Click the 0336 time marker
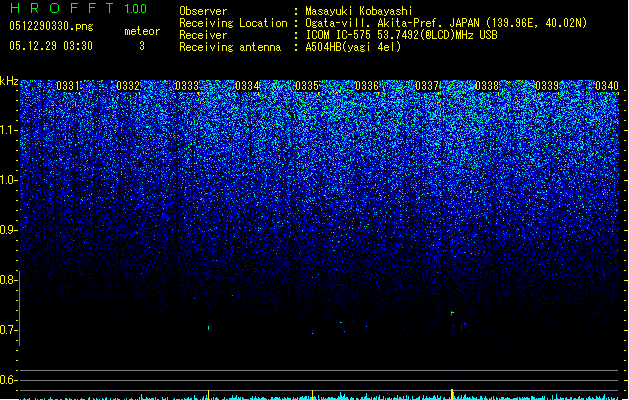The image size is (629, 400). (367, 86)
